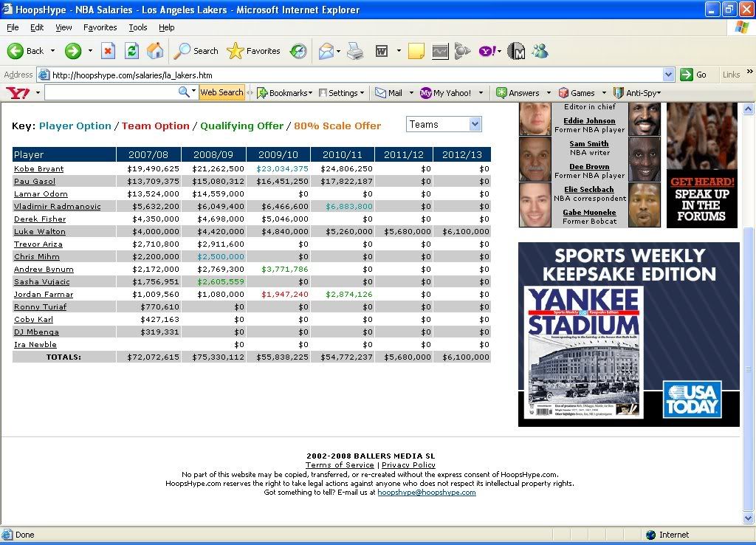
Task: Click the Stop page loading icon
Action: (108, 51)
